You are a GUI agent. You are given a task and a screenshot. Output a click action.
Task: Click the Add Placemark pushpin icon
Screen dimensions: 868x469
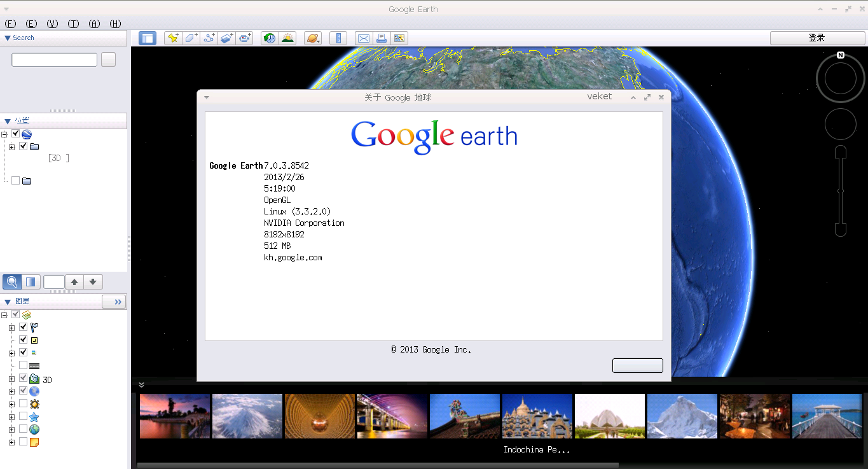(x=172, y=38)
